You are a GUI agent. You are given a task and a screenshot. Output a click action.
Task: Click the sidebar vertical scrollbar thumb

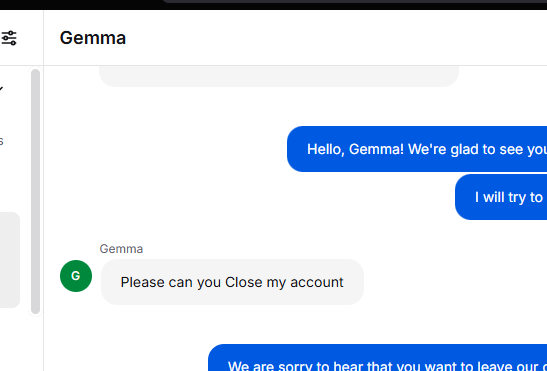coord(36,192)
